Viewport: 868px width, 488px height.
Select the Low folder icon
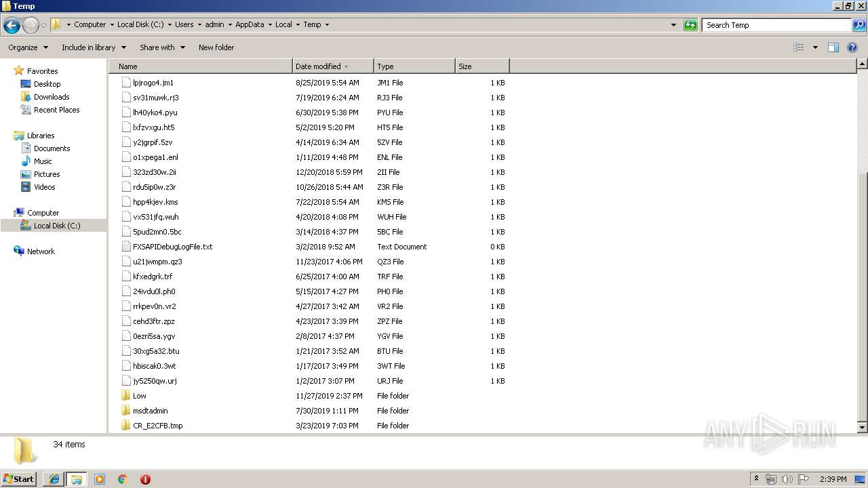pos(125,396)
